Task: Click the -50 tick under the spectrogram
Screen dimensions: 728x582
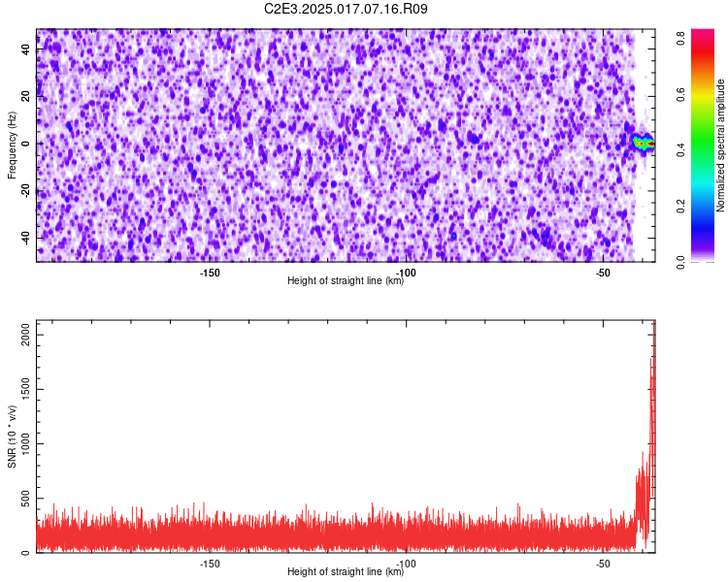Action: pyautogui.click(x=603, y=273)
